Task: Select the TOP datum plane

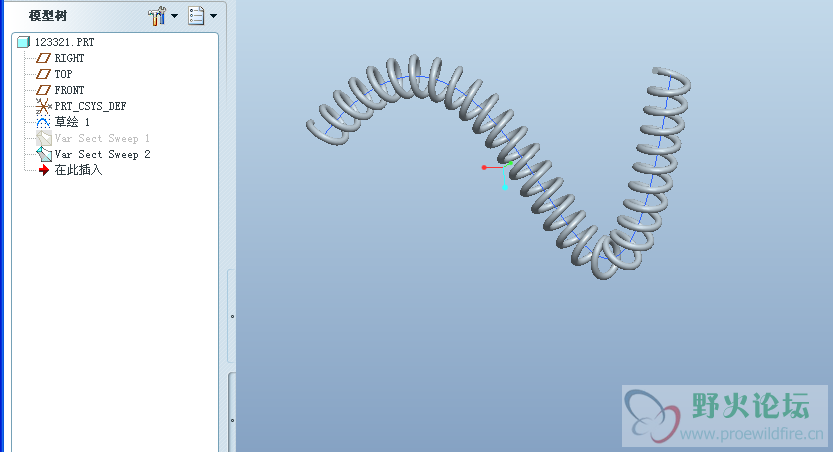Action: coord(63,74)
